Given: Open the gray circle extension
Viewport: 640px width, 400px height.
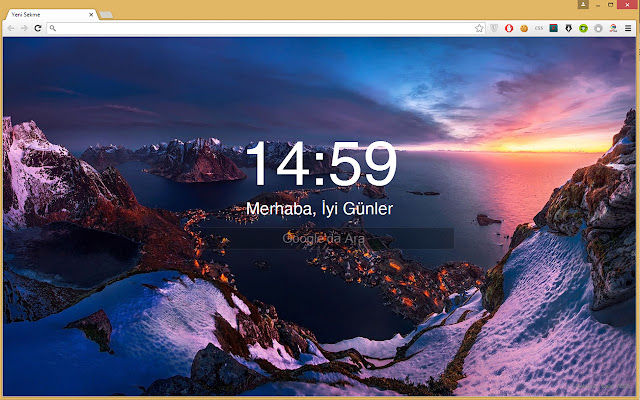Looking at the screenshot, I should (598, 28).
